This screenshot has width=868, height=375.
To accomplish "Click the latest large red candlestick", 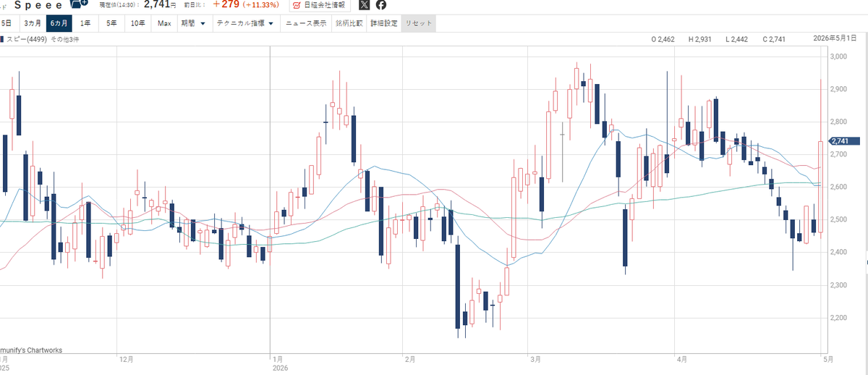I will (x=820, y=187).
